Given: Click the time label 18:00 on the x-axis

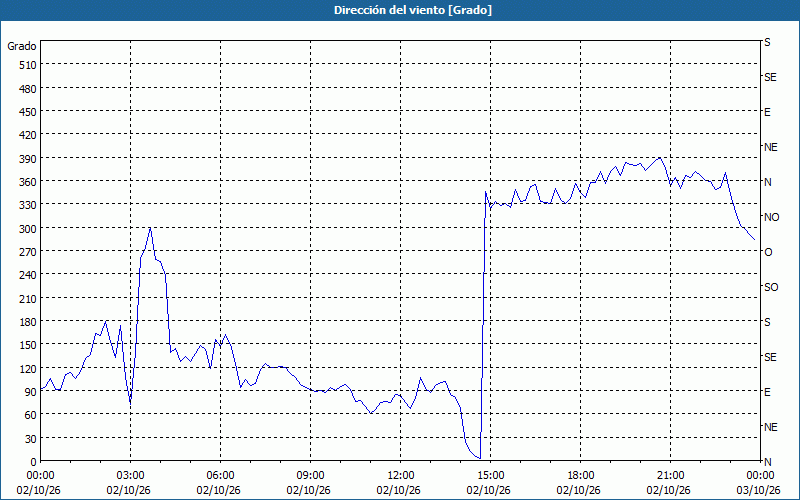Looking at the screenshot, I should 581,476.
